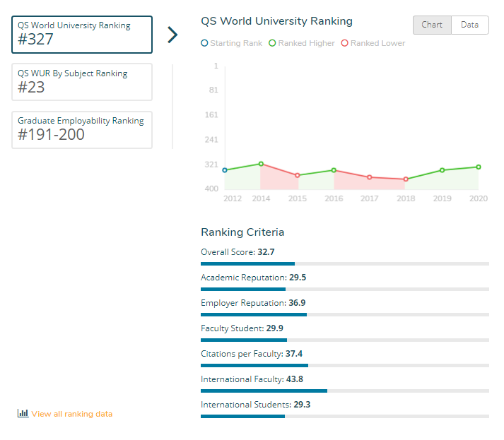This screenshot has width=504, height=440.
Task: Click the Citations per Faculty progress bar
Action: click(x=345, y=365)
